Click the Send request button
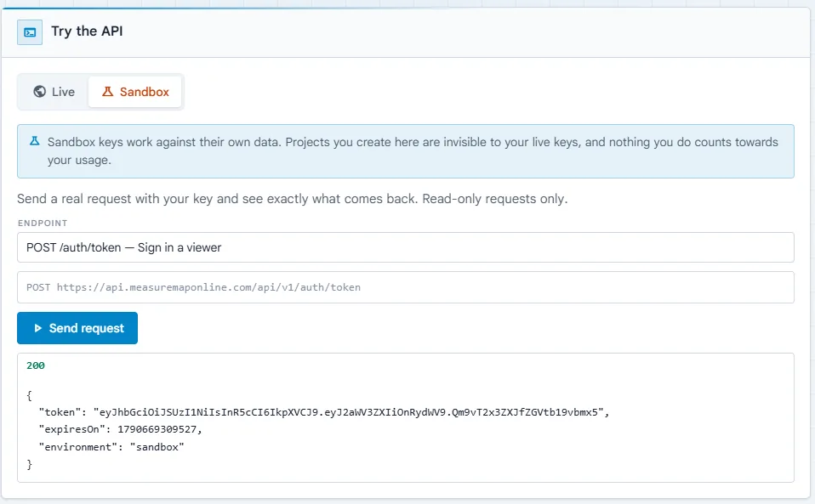Image resolution: width=815 pixels, height=504 pixels. point(77,328)
